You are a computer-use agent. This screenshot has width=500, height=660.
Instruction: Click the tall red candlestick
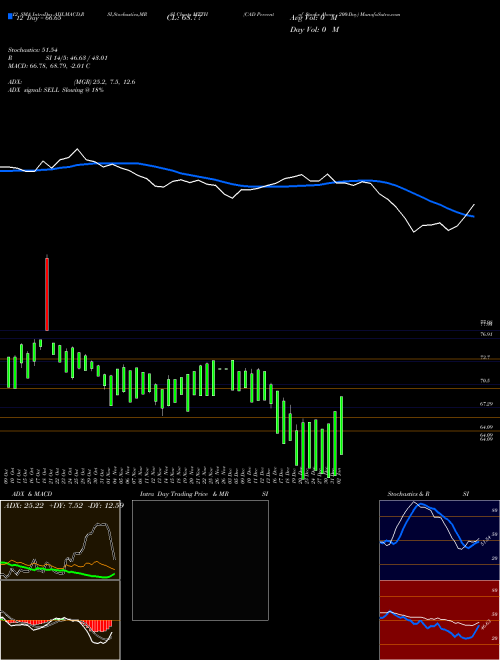coord(47,293)
